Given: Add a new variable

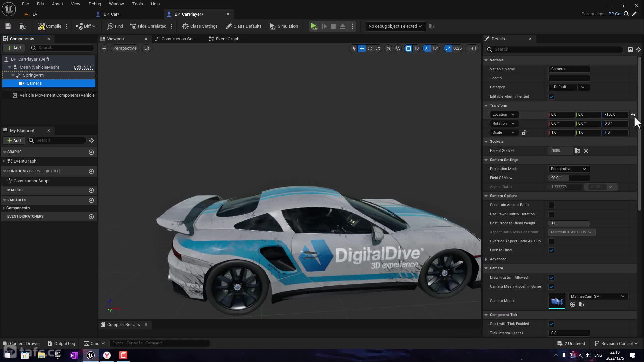Looking at the screenshot, I should pyautogui.click(x=91, y=200).
